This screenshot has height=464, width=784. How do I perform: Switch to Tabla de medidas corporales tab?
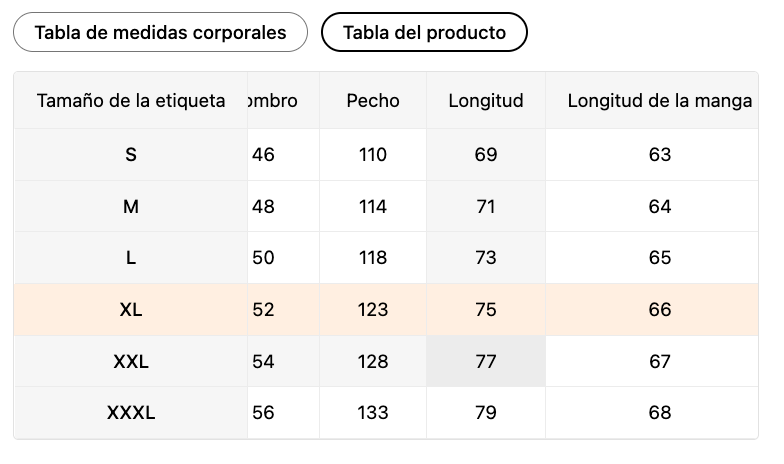click(x=160, y=32)
